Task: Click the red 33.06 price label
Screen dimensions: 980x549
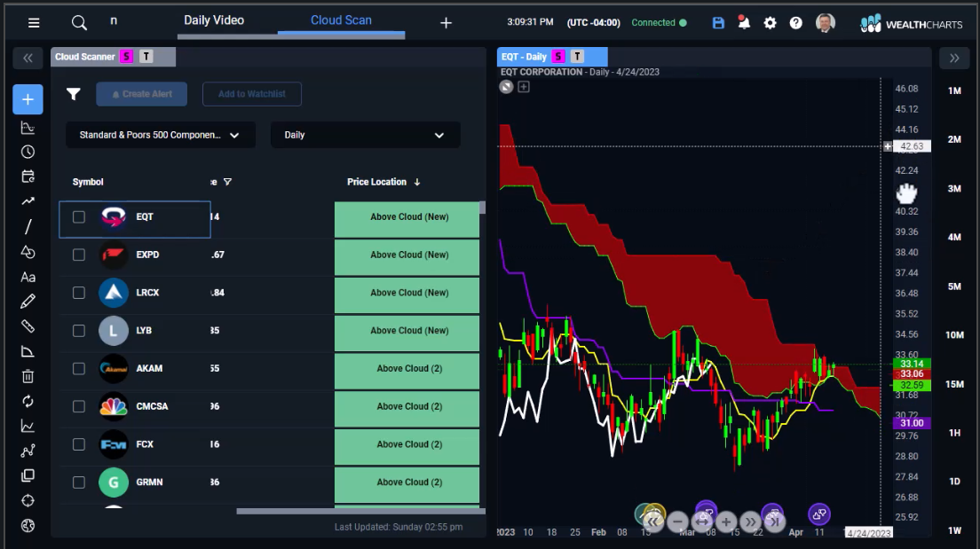Action: pyautogui.click(x=912, y=374)
